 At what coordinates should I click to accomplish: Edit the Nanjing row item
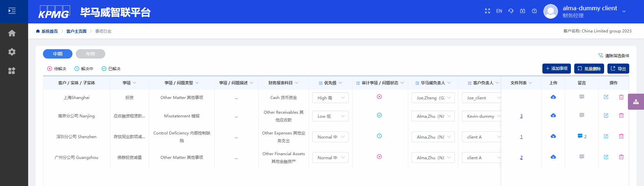(606, 115)
